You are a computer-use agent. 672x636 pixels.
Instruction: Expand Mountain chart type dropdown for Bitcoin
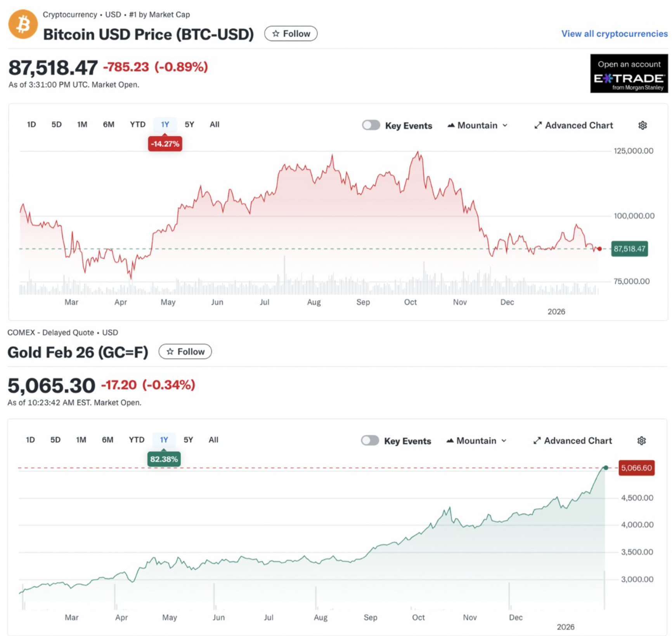pos(478,125)
